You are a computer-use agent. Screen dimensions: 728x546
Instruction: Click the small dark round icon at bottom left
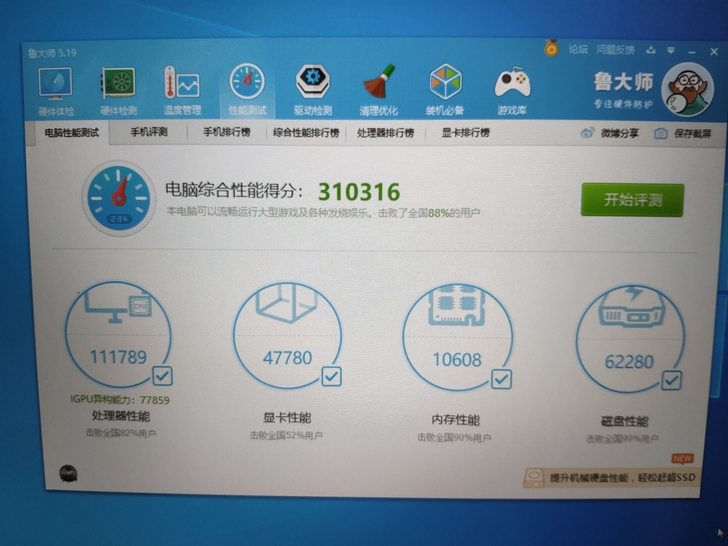click(68, 473)
